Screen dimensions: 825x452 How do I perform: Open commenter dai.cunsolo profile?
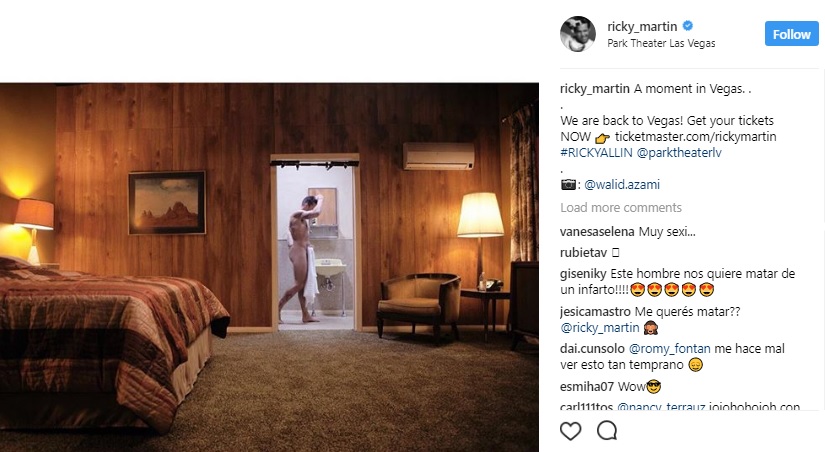tap(592, 349)
